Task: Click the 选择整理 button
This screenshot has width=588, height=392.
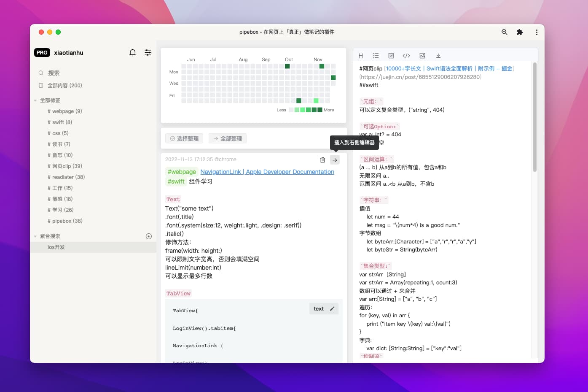Action: [x=184, y=138]
